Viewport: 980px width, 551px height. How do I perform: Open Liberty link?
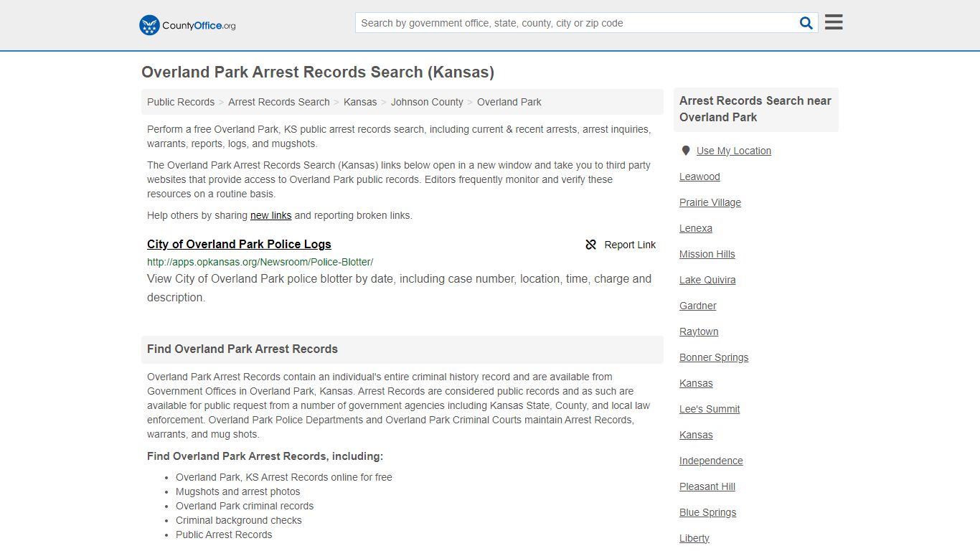694,538
